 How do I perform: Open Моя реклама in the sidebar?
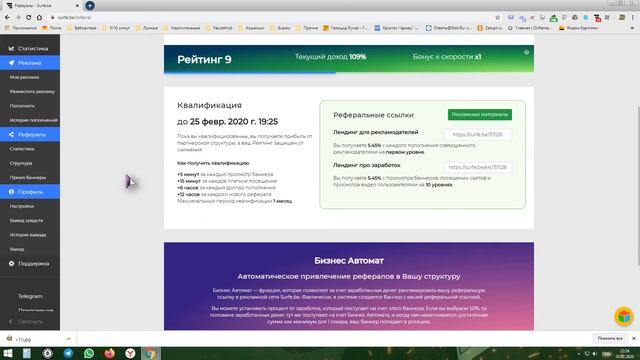24,77
